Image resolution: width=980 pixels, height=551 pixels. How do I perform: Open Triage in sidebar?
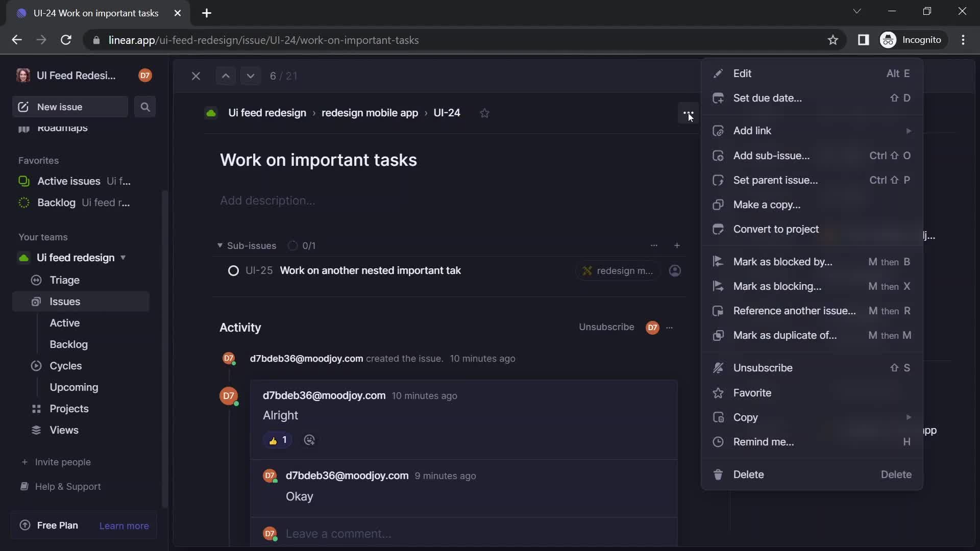[81, 280]
